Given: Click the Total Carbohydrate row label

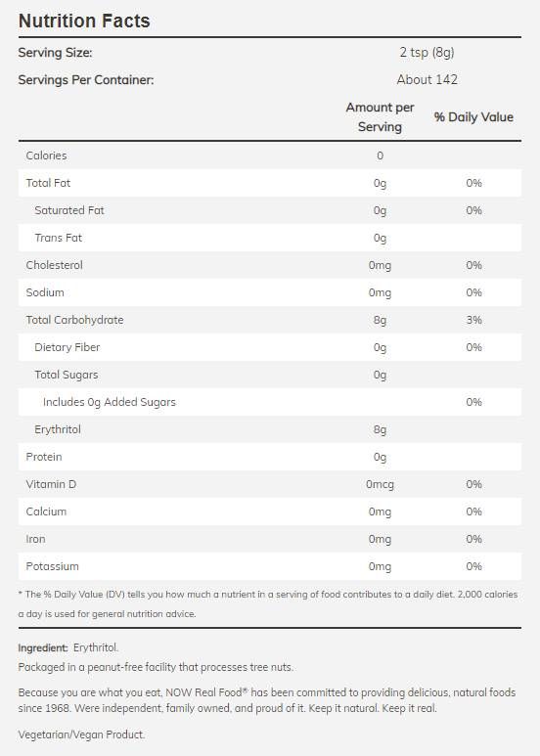Looking at the screenshot, I should 74,320.
